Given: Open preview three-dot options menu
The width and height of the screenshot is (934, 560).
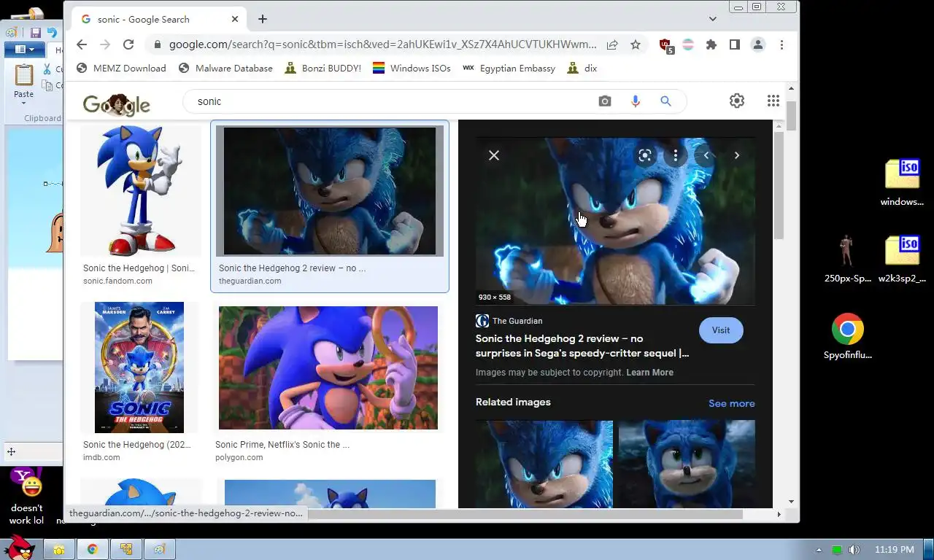Looking at the screenshot, I should (676, 155).
